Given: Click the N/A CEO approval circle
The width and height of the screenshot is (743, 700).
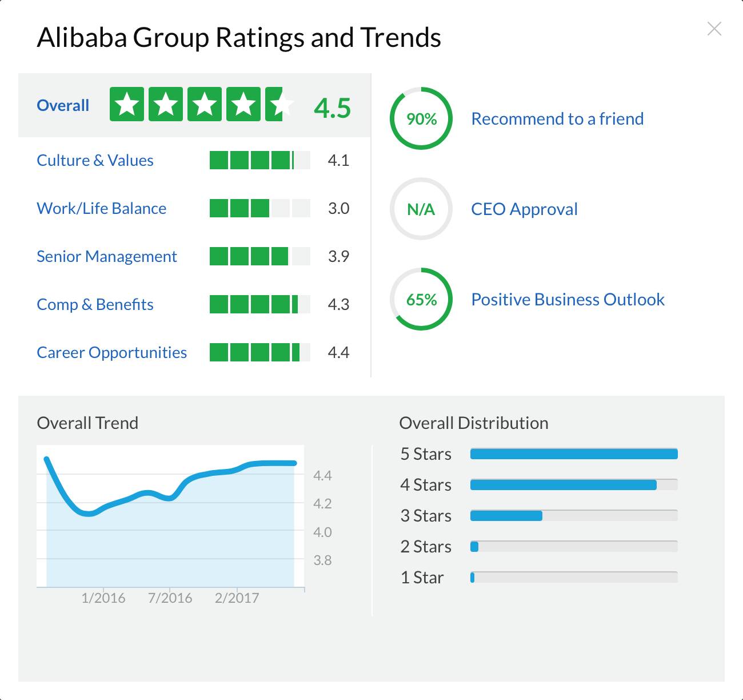Looking at the screenshot, I should click(421, 209).
